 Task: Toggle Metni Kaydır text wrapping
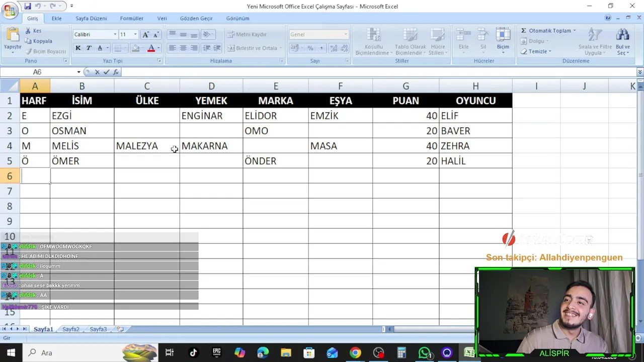click(247, 34)
